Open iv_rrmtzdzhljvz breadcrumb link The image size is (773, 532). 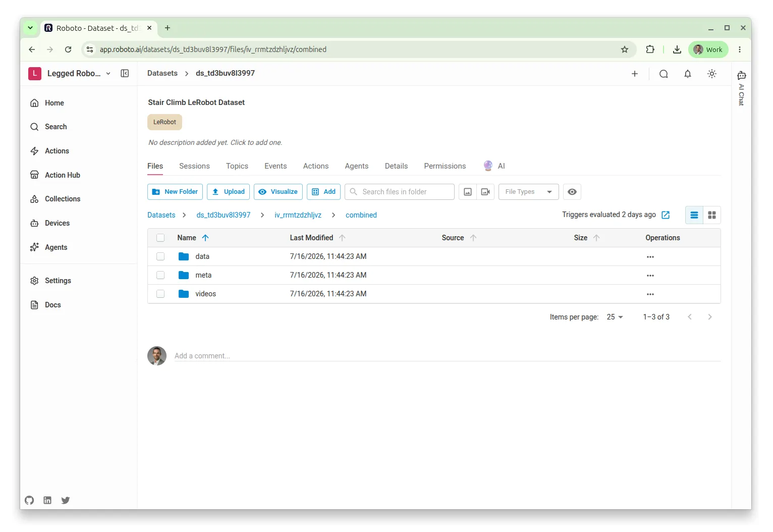298,215
